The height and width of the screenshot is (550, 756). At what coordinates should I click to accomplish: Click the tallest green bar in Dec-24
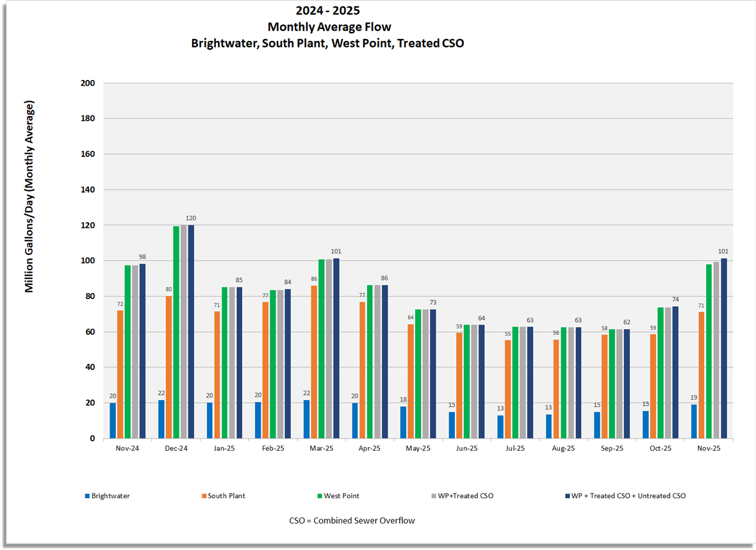click(x=175, y=330)
